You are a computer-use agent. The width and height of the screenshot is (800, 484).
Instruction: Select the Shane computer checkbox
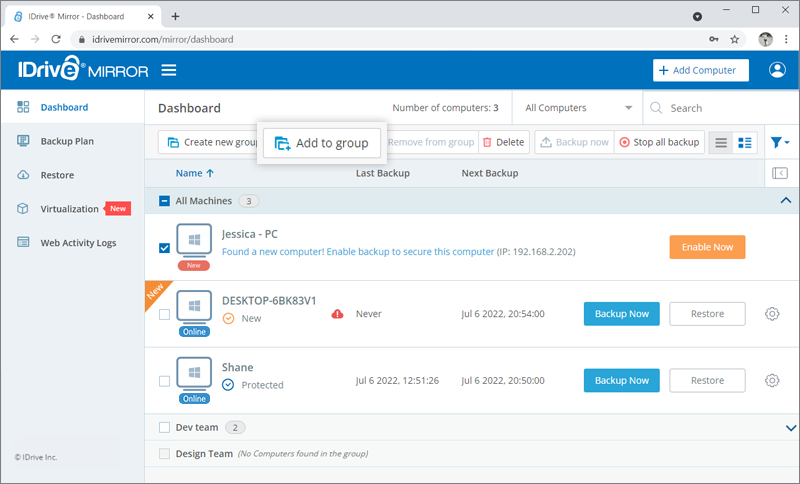(x=165, y=381)
